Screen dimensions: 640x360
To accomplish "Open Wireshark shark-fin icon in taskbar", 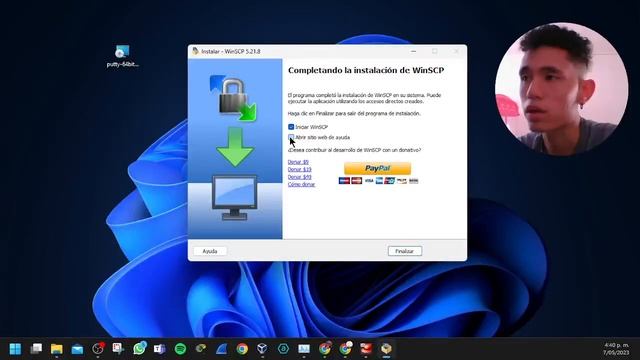I will [x=221, y=349].
